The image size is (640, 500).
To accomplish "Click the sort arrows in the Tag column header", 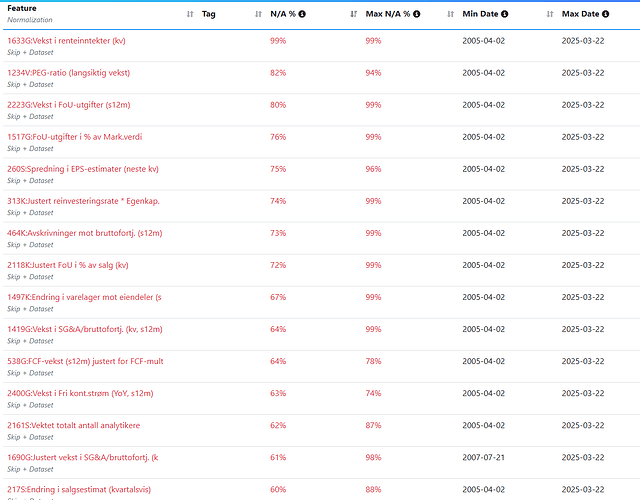I will click(x=258, y=14).
